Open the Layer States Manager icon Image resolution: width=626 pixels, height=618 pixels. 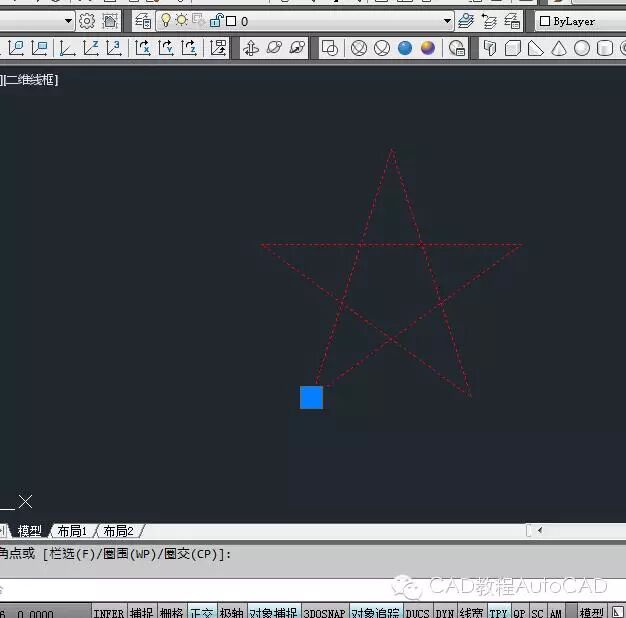512,21
